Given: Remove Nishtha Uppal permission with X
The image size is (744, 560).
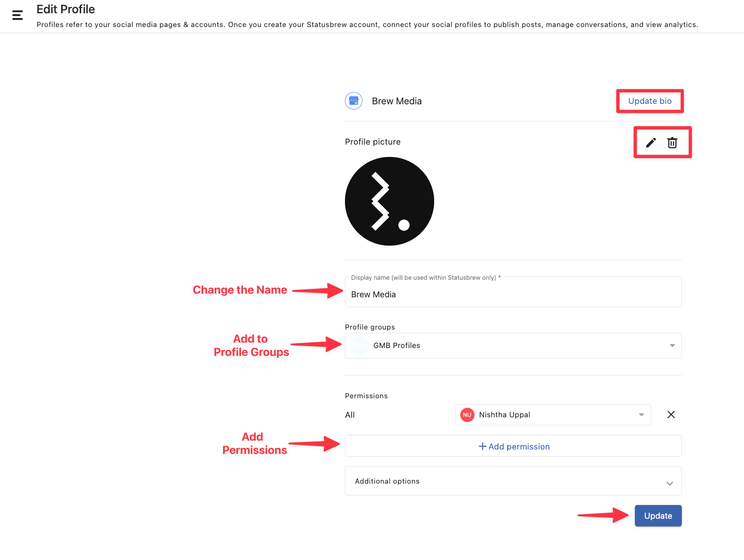Looking at the screenshot, I should [x=671, y=414].
